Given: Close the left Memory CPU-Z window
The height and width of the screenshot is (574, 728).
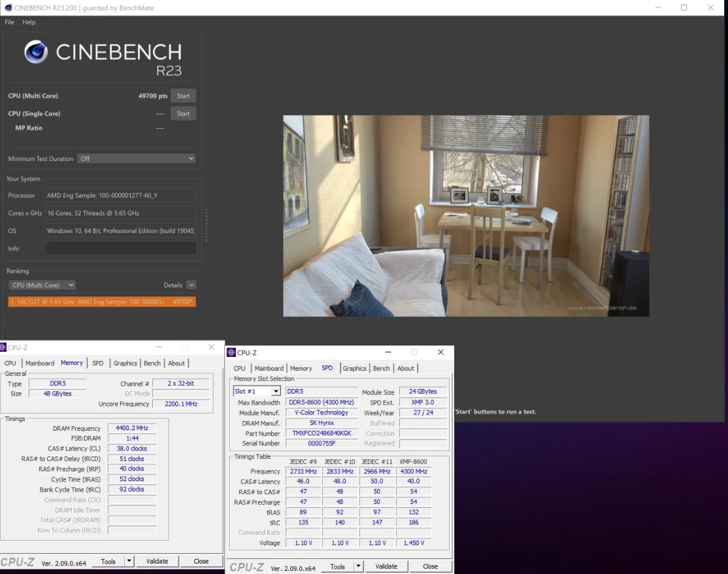Looking at the screenshot, I should 211,347.
